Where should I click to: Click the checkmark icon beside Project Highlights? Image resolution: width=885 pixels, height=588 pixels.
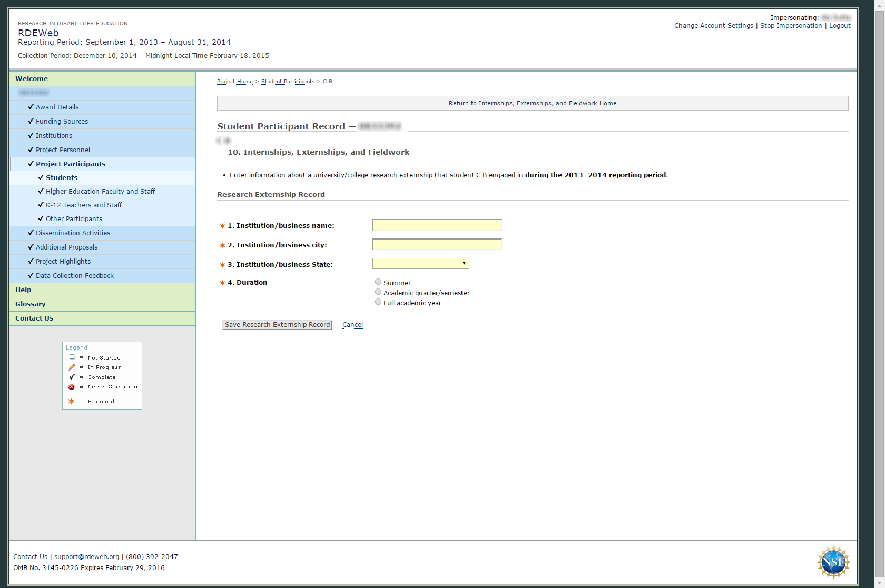click(x=31, y=261)
